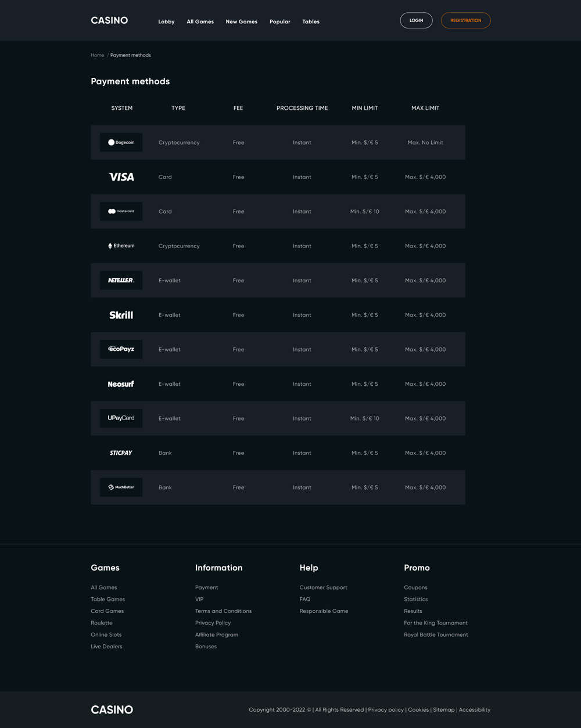
Task: Click the orange REGISTRATION button
Action: pos(465,20)
